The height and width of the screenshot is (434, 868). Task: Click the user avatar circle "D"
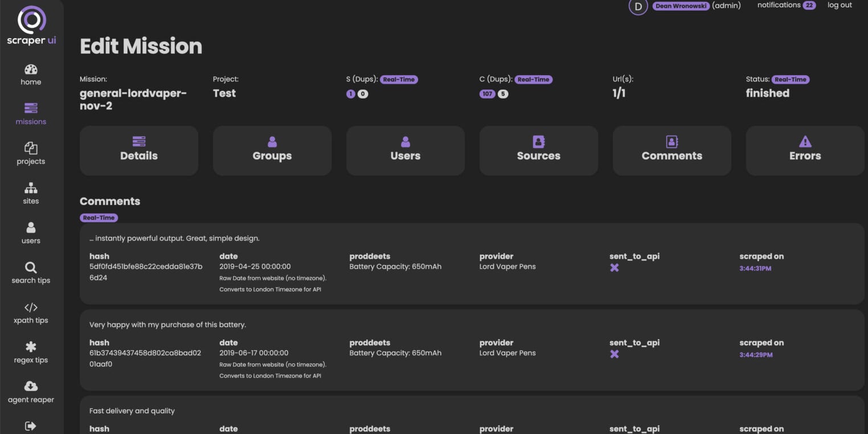click(638, 6)
